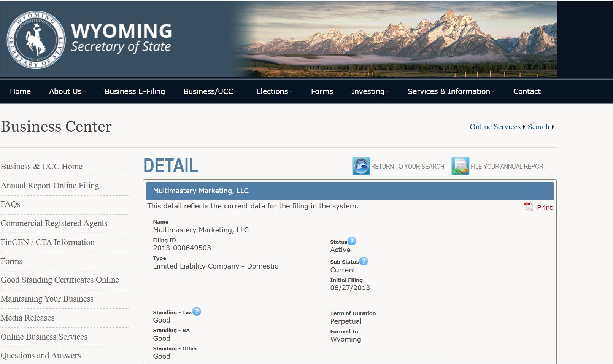Open the Sub Status help question mark icon
Viewport: 613px width, 364px height.
coord(364,261)
